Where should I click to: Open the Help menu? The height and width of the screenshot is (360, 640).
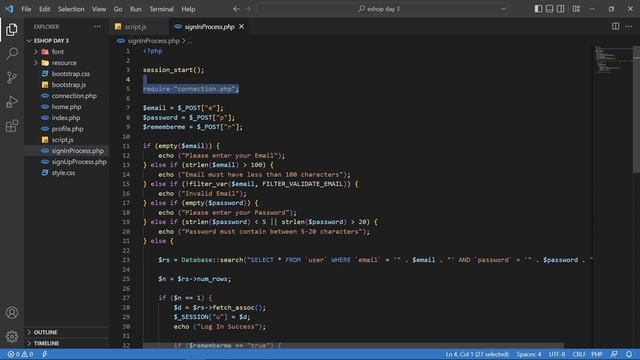click(188, 9)
